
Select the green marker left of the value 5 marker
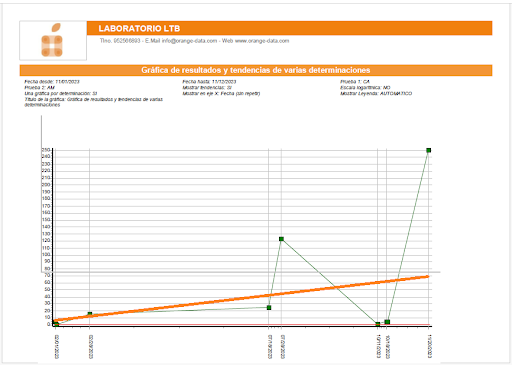pos(378,324)
